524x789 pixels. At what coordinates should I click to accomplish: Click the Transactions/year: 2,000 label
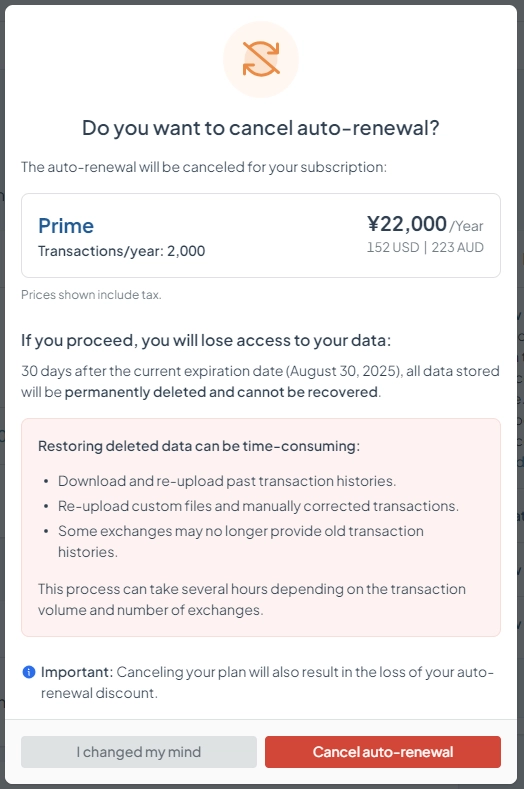point(121,251)
